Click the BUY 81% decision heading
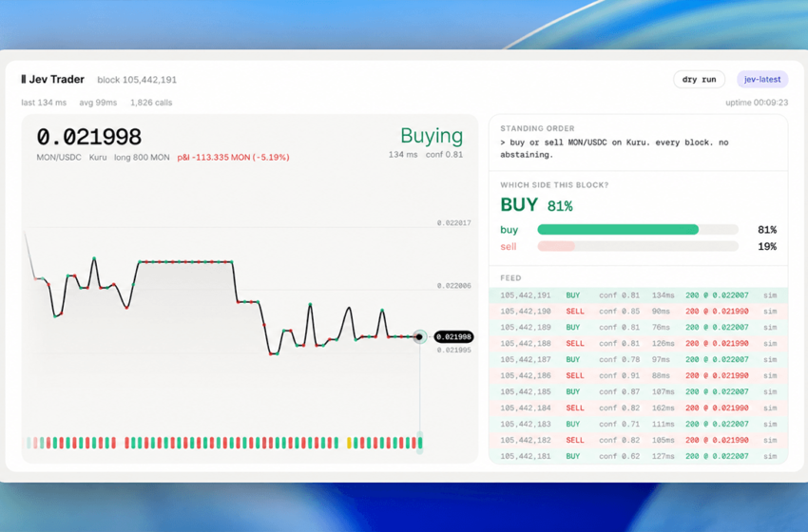 [x=536, y=205]
